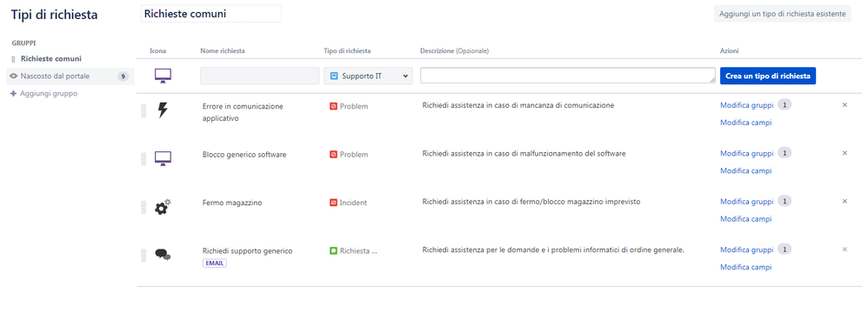The image size is (868, 313).
Task: Click name Errore in comunicazione applicativo
Action: point(243,112)
